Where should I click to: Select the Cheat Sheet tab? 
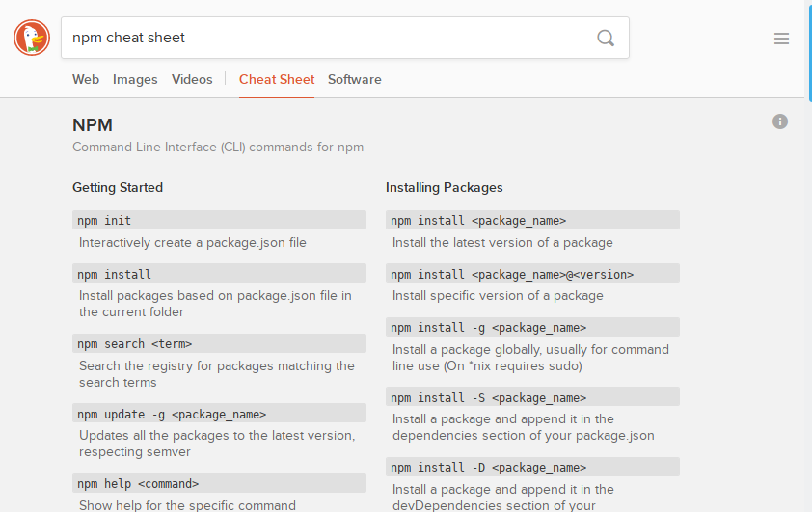pos(277,79)
